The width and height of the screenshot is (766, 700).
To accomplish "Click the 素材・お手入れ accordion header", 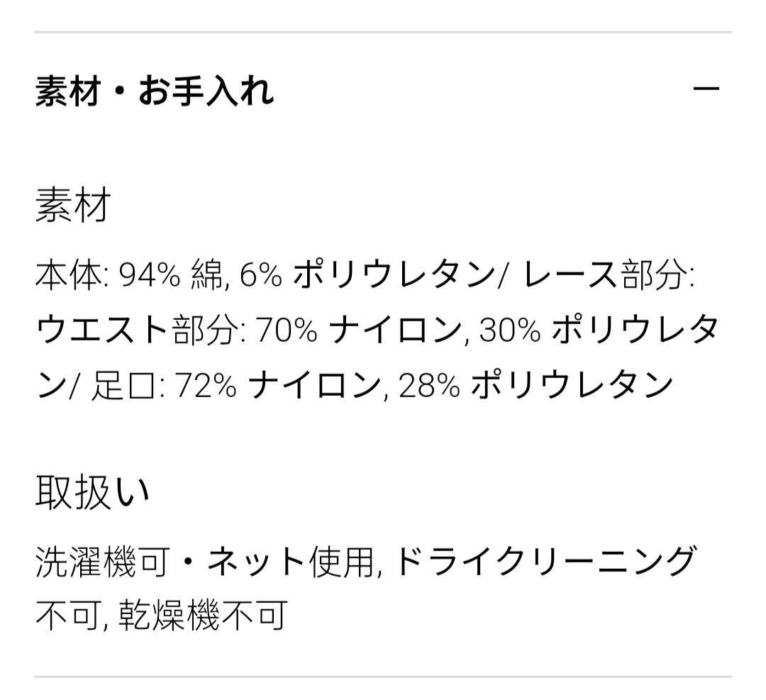I will click(154, 91).
